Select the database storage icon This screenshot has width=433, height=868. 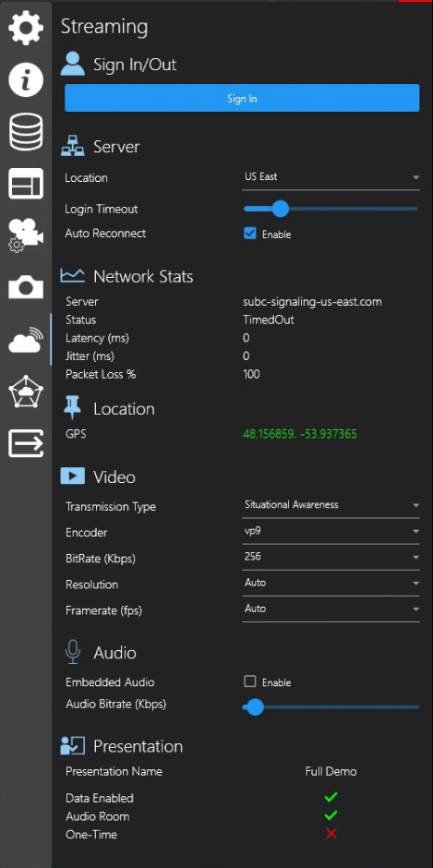click(26, 132)
